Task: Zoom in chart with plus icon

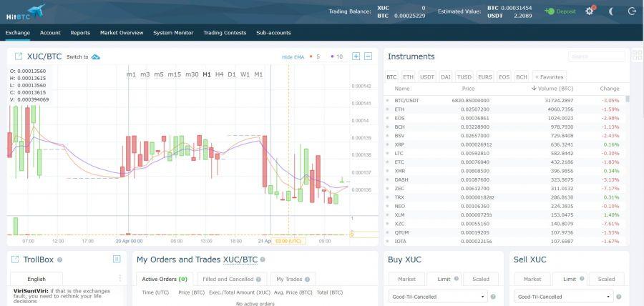Action: tap(356, 56)
